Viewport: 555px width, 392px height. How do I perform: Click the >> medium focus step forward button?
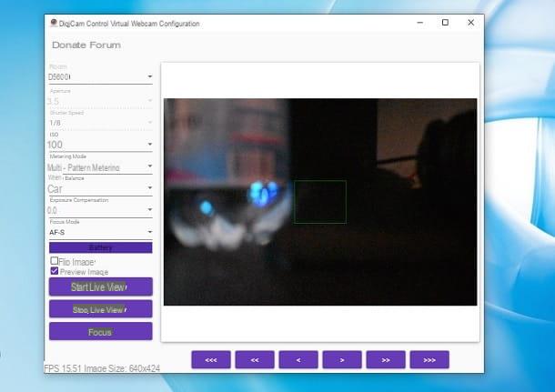point(386,360)
